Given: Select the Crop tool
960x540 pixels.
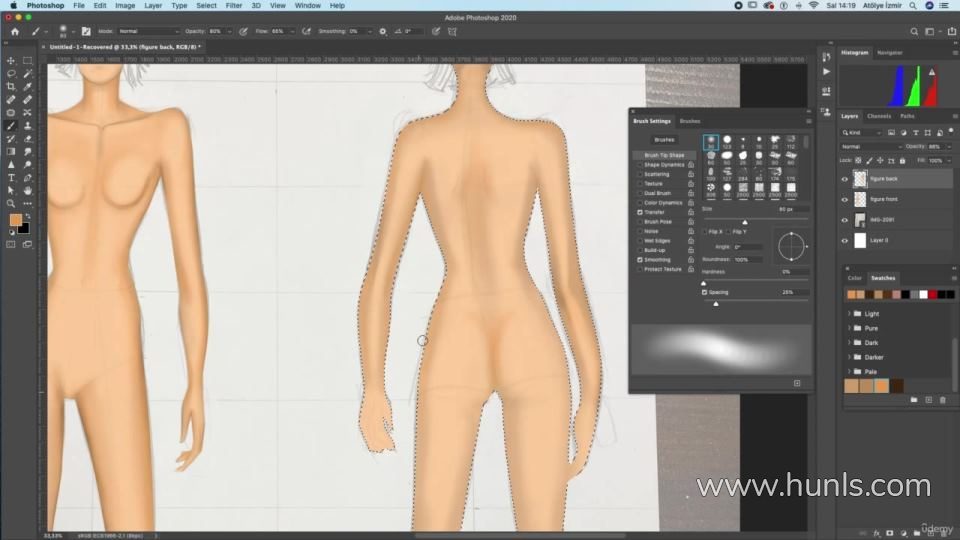Looking at the screenshot, I should pos(11,87).
